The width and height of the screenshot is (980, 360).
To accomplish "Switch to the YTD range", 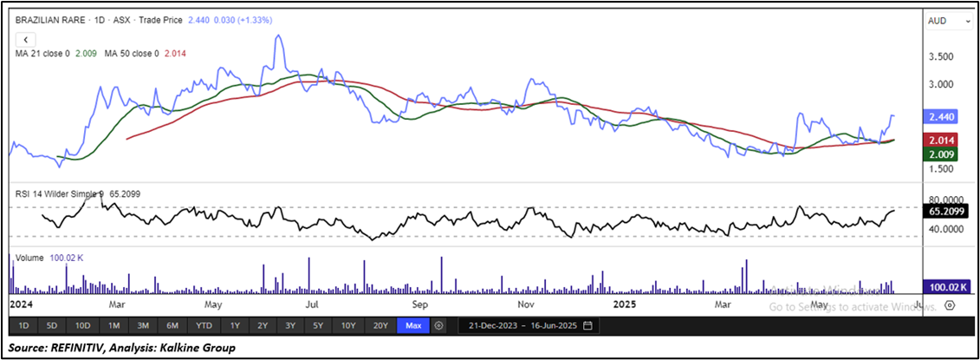I will click(204, 325).
